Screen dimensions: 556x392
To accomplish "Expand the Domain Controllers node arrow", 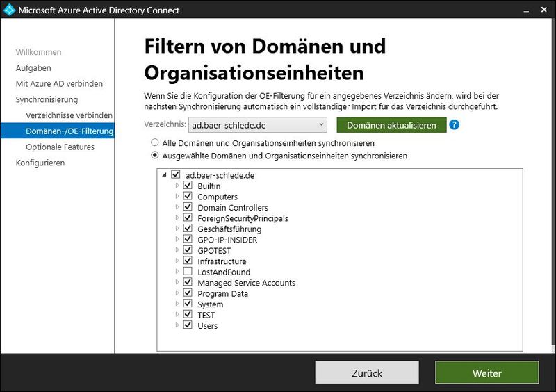I will pyautogui.click(x=177, y=206).
